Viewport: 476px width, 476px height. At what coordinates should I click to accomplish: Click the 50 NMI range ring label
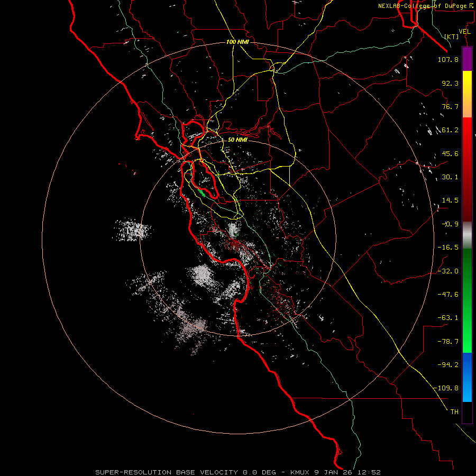pos(237,140)
